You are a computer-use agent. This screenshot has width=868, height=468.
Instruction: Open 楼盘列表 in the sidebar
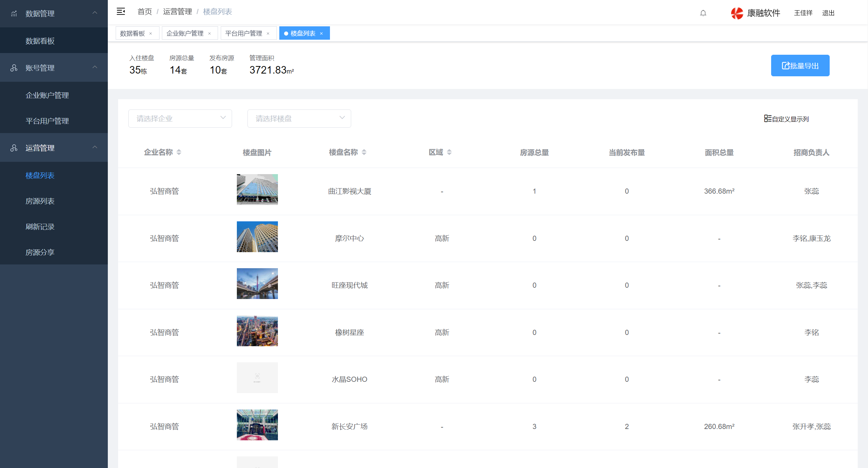pos(54,175)
